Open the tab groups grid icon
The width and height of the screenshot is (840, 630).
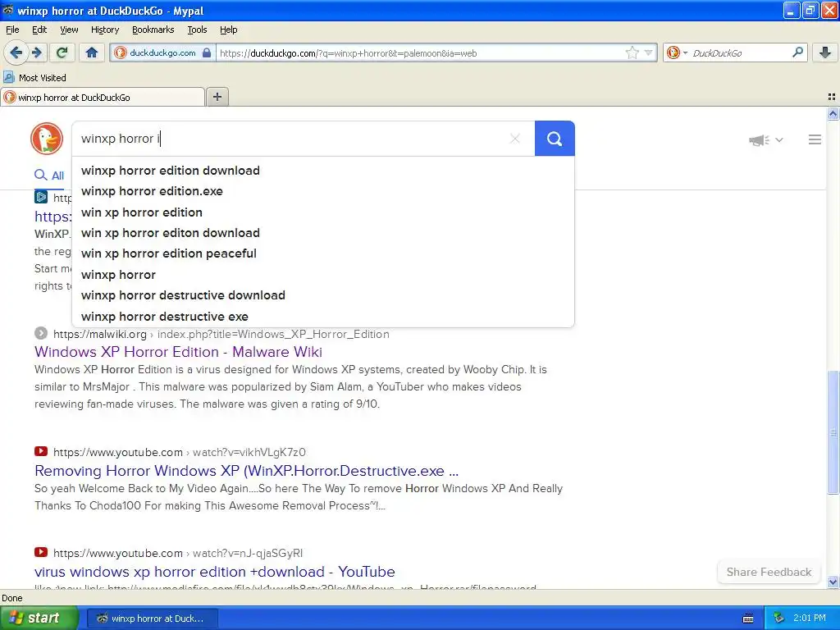tap(832, 97)
